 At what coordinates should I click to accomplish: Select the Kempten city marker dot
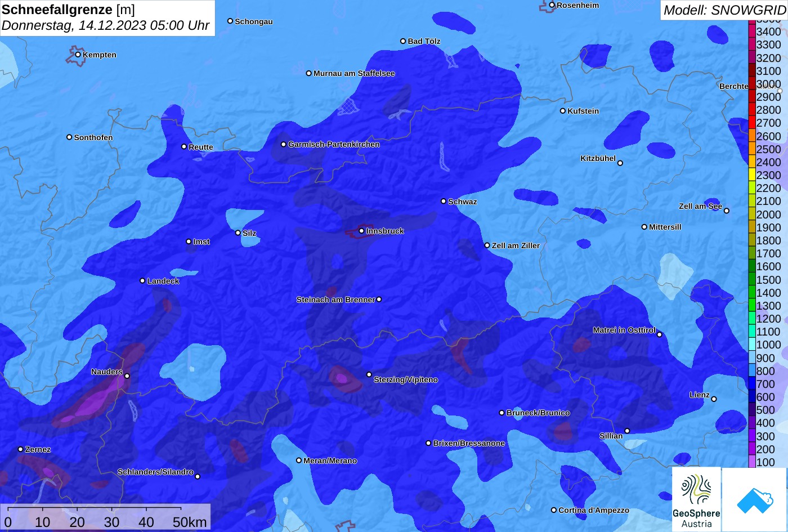[x=78, y=55]
